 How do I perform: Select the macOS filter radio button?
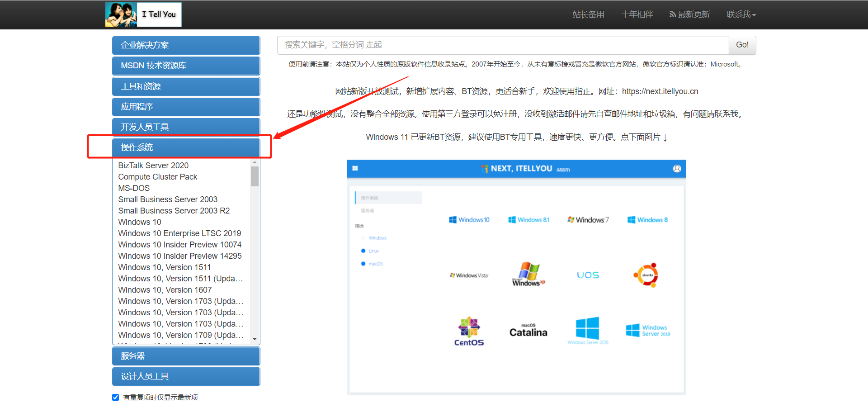[363, 264]
